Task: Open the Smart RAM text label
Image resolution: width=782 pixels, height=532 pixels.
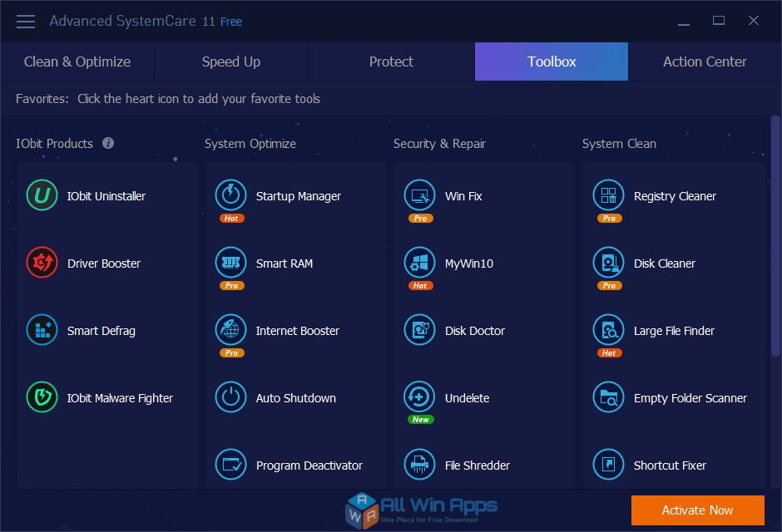Action: tap(285, 264)
